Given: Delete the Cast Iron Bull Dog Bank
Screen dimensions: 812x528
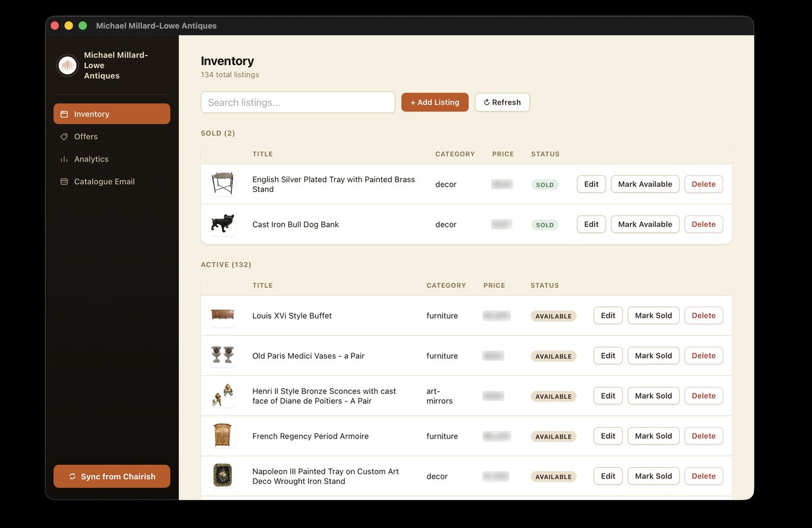Looking at the screenshot, I should click(x=704, y=224).
